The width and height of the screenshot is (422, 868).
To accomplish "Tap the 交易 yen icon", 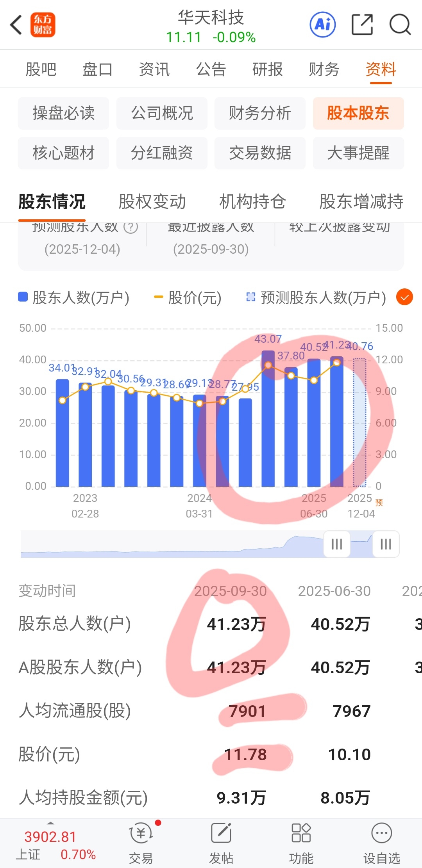I will [141, 833].
